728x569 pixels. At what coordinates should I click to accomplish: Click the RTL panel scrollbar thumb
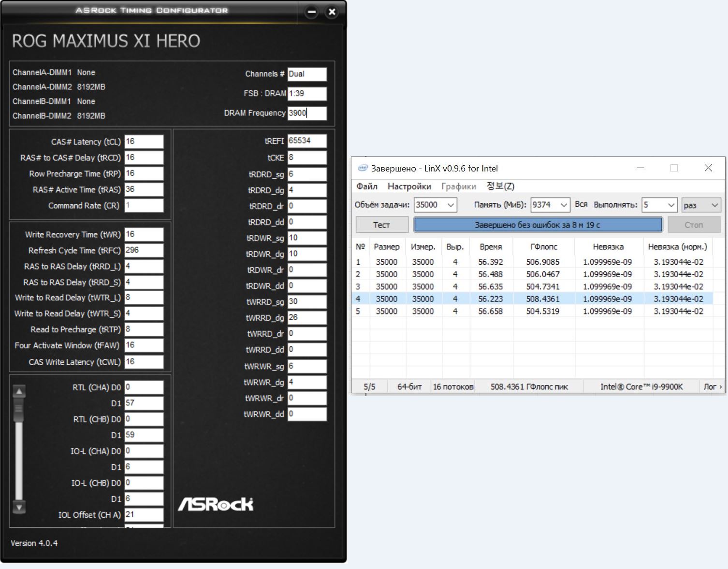[x=19, y=410]
